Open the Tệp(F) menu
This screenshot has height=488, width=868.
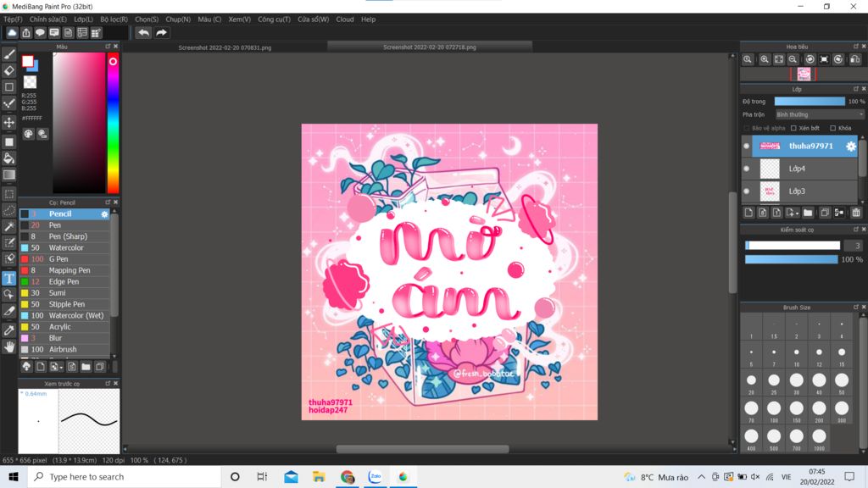[13, 19]
